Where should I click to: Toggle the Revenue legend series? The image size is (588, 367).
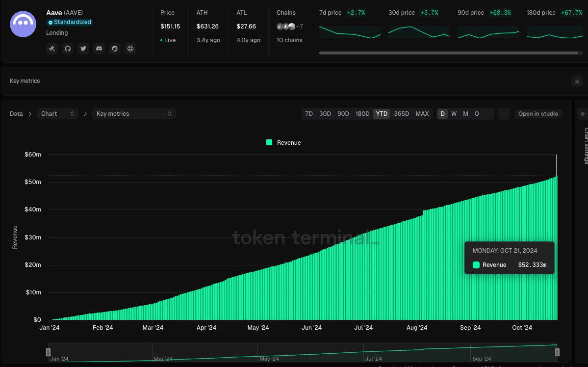283,143
